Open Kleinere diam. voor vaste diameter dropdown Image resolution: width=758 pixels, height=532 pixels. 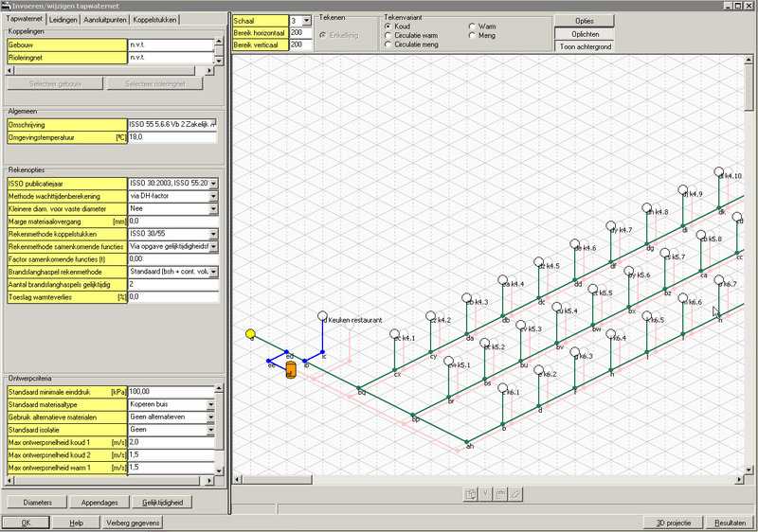coord(213,208)
